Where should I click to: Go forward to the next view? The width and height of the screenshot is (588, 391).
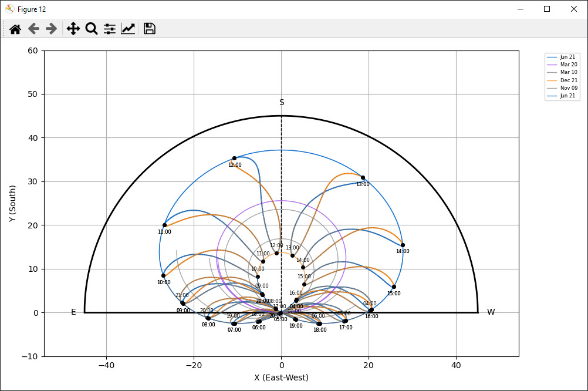tap(52, 29)
